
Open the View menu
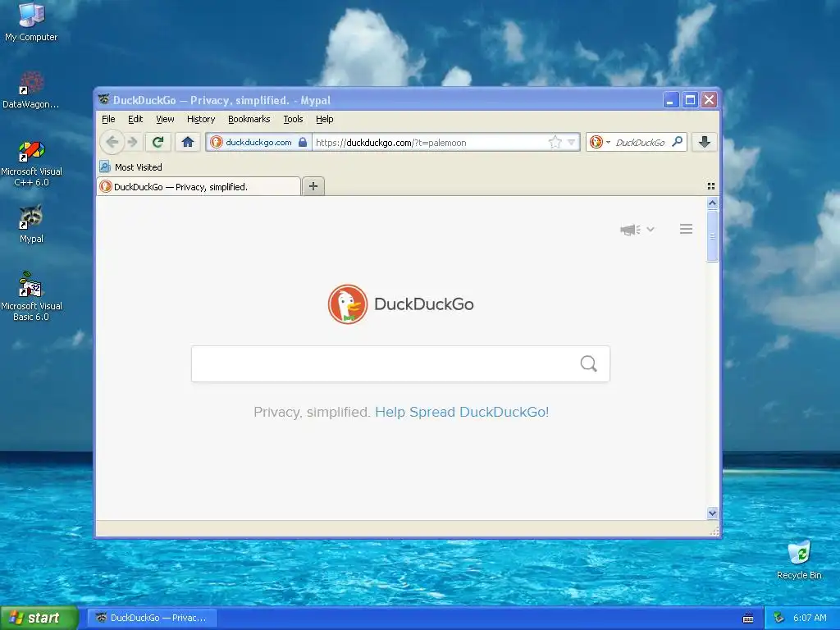click(x=165, y=119)
